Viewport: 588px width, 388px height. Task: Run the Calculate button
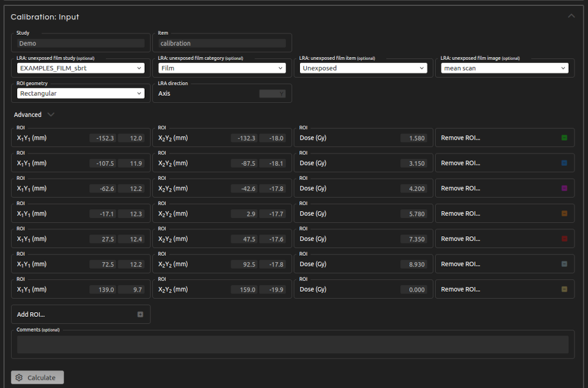point(38,377)
